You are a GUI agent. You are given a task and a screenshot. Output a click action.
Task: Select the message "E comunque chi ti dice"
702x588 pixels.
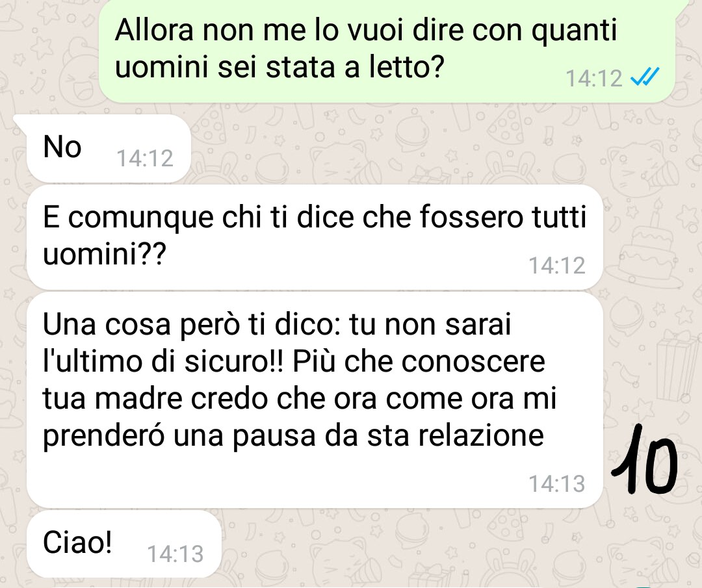pos(315,237)
